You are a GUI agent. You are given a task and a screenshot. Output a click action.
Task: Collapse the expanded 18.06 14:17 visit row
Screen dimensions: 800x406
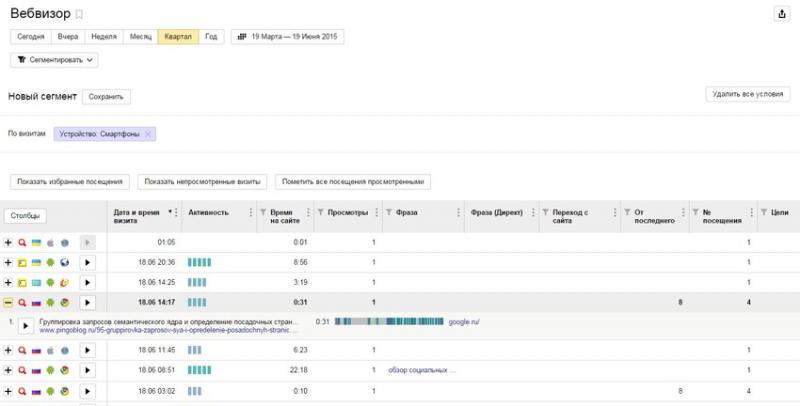(x=8, y=301)
